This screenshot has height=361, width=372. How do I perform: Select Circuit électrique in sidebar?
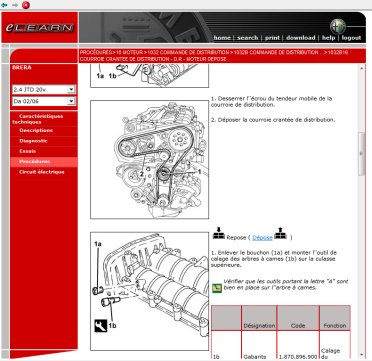(x=42, y=172)
